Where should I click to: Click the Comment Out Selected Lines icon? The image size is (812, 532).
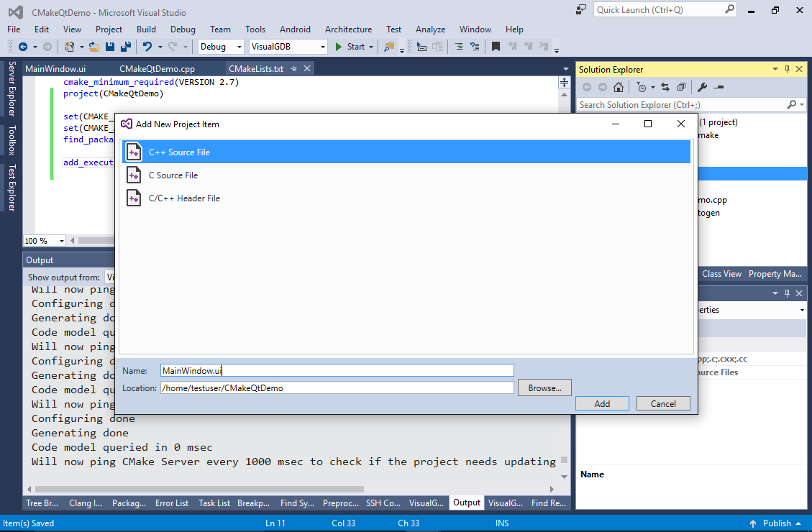click(459, 47)
